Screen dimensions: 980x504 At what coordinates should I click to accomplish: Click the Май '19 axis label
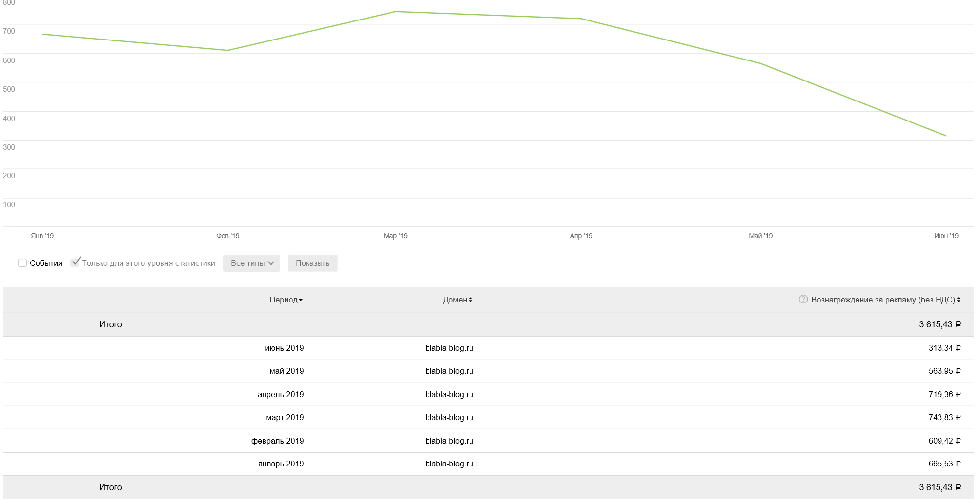(761, 236)
